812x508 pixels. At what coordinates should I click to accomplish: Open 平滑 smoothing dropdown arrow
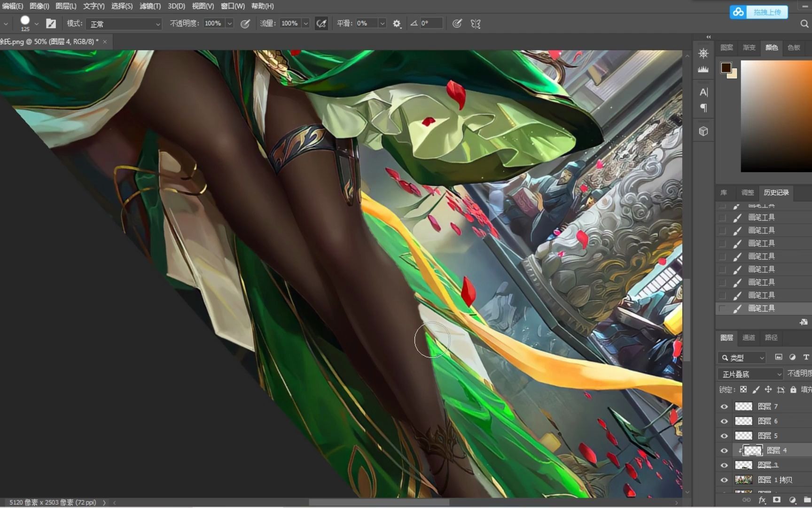(382, 24)
